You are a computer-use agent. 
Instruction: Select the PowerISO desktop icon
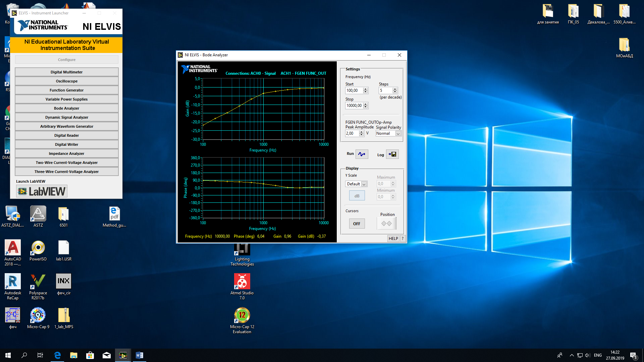tap(38, 251)
